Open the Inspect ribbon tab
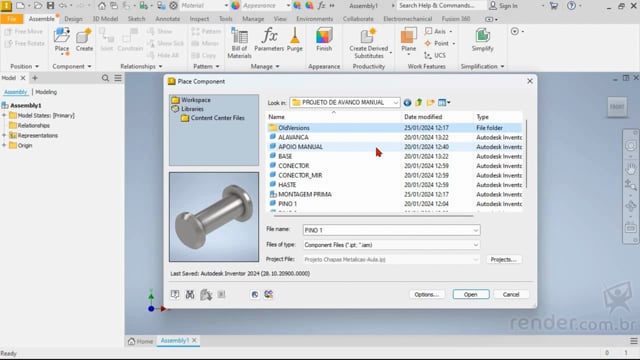The height and width of the screenshot is (360, 640). (x=199, y=19)
